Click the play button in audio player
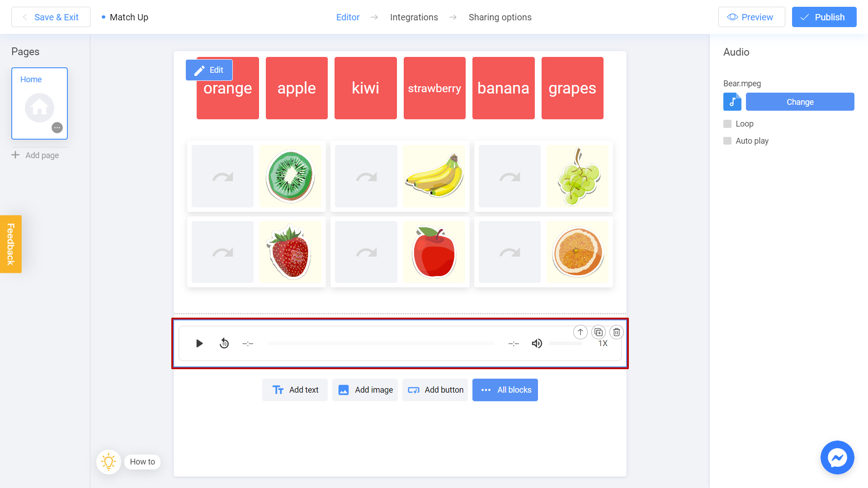Screen dimensions: 868x488 (x=199, y=343)
